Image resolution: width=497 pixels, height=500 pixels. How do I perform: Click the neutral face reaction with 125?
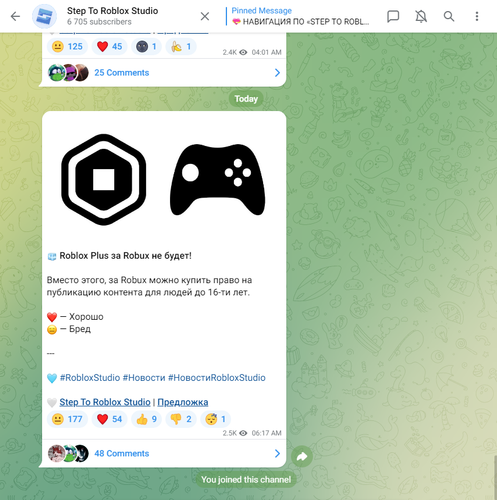(67, 47)
